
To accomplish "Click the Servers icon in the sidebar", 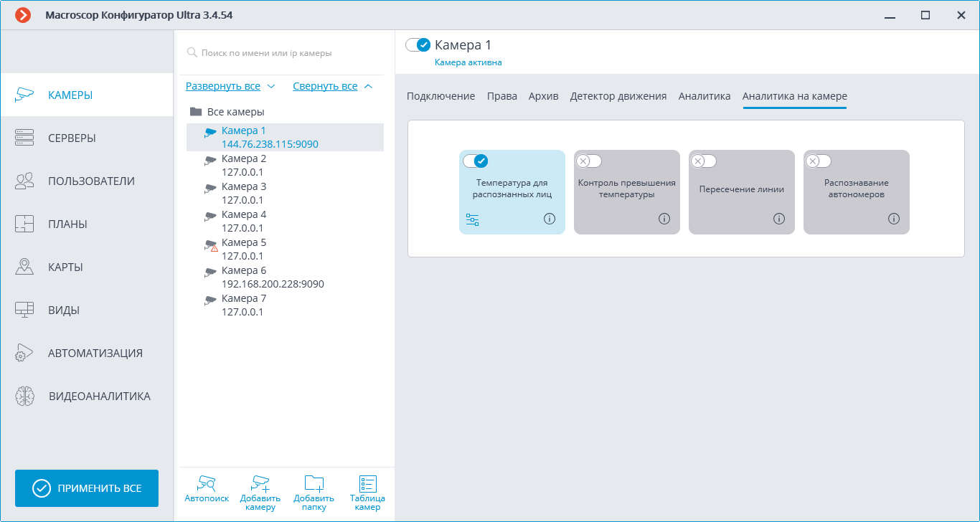I will coord(24,138).
